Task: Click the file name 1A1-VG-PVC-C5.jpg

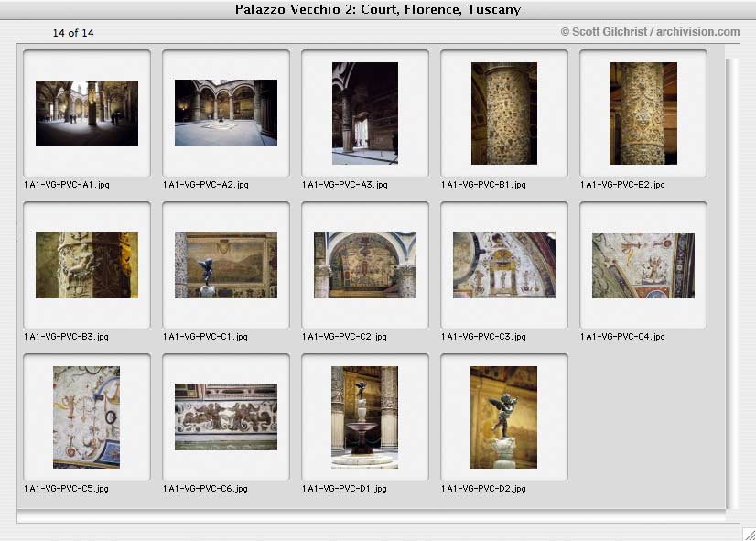Action: pyautogui.click(x=66, y=489)
